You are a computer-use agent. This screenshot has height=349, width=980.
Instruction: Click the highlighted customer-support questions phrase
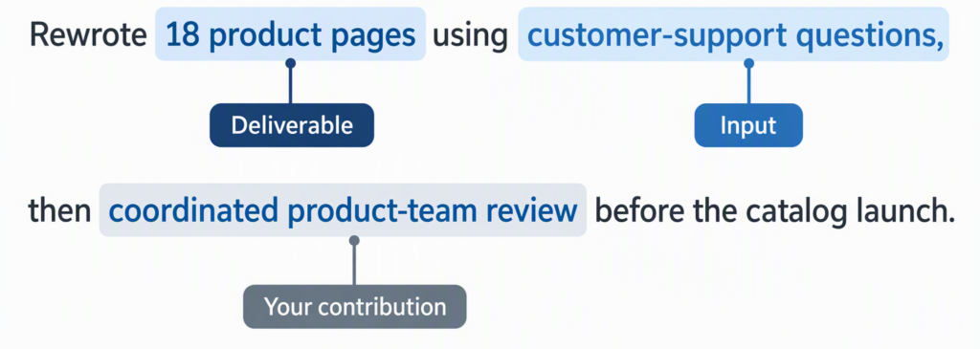734,34
